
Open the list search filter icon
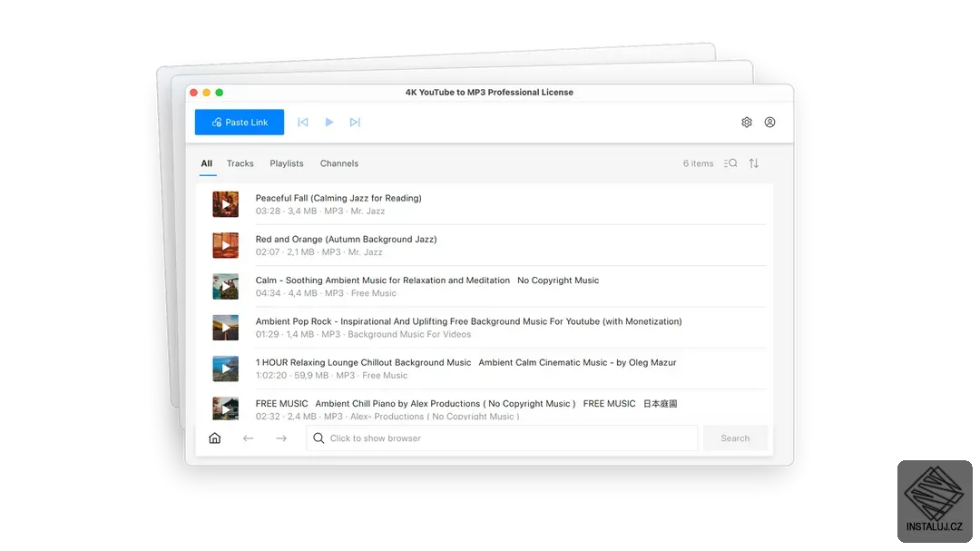coord(730,163)
